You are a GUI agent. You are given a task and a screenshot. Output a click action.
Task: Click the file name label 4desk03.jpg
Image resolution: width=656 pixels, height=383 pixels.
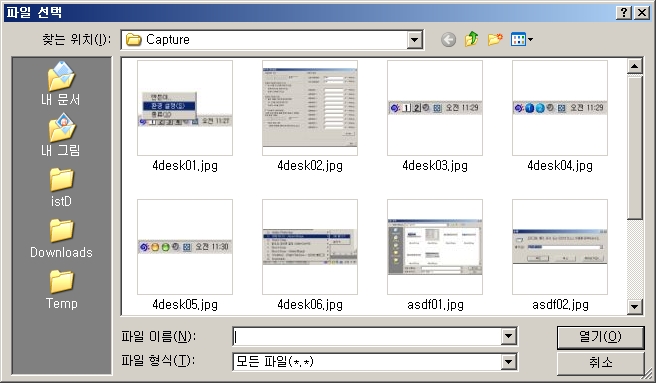435,166
